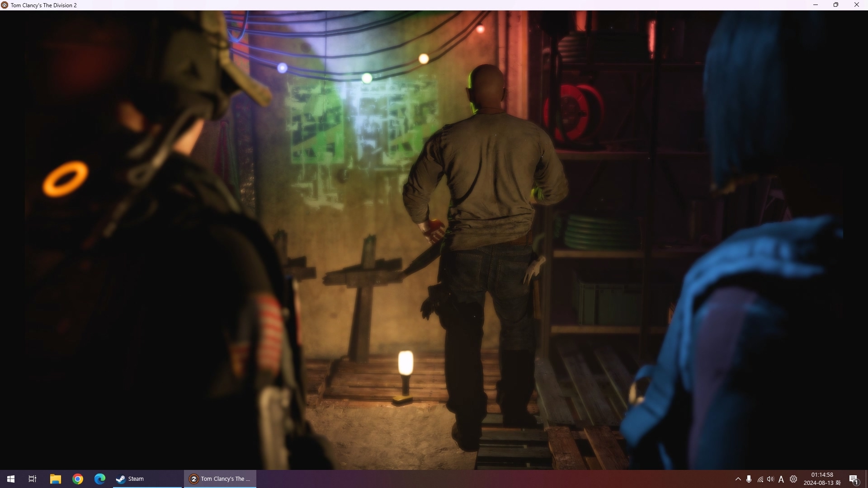The image size is (868, 488).
Task: Open Google Chrome from the taskbar
Action: [78, 479]
